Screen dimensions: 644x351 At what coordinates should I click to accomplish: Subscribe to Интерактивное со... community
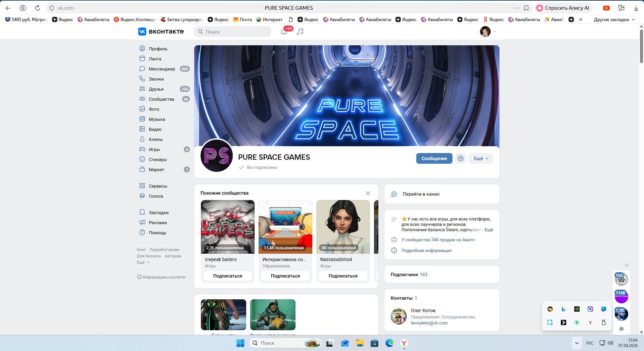coord(285,276)
